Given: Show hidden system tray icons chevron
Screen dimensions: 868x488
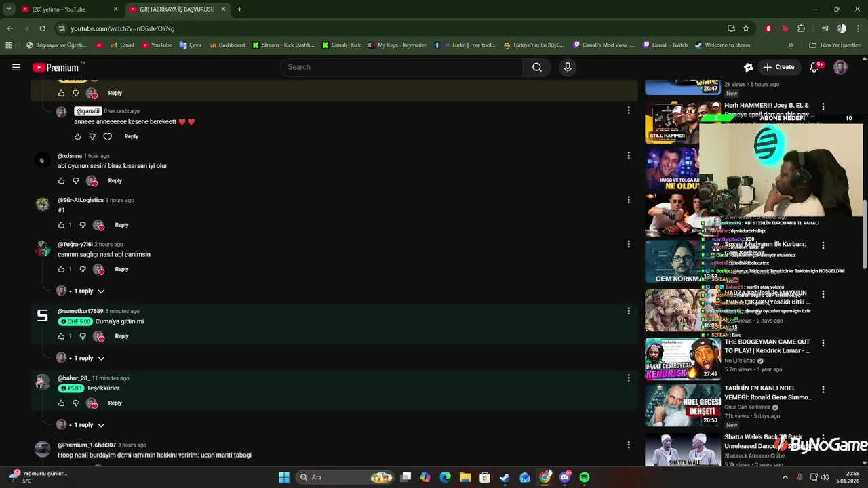Looking at the screenshot, I should click(785, 477).
